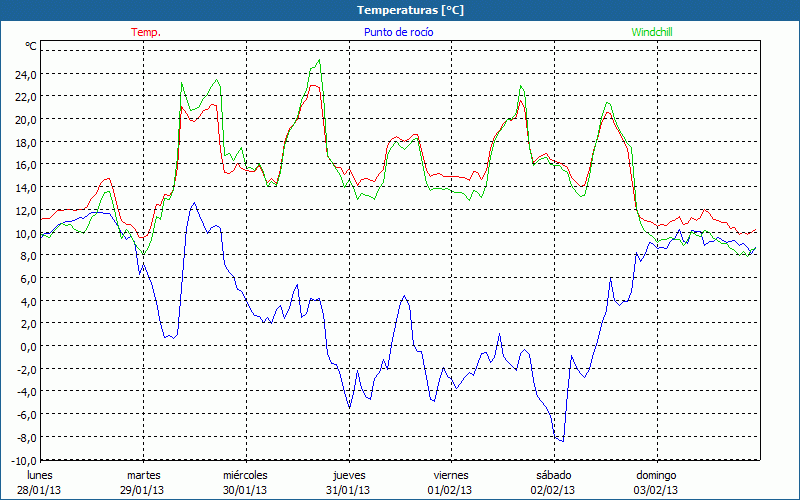Click the miércoles day label
The image size is (800, 500).
coord(245,475)
